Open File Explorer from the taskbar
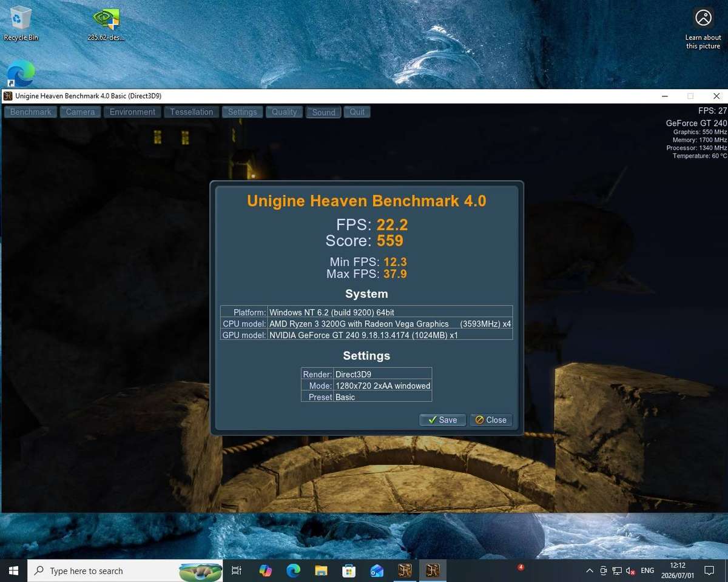728x582 pixels. (321, 570)
